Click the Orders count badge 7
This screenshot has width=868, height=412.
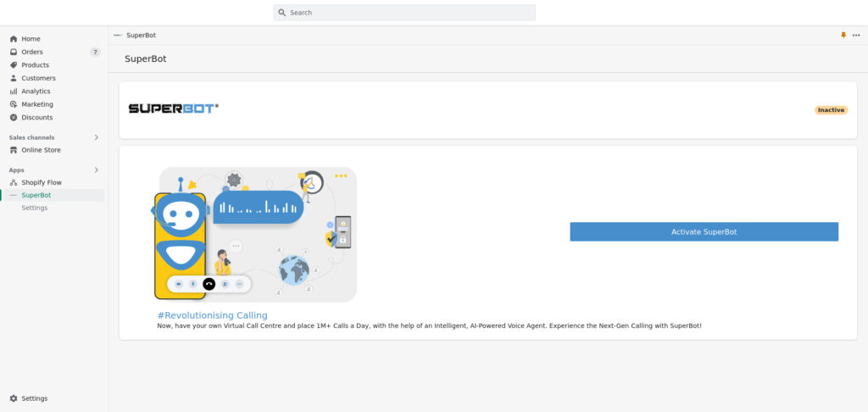[x=95, y=52]
